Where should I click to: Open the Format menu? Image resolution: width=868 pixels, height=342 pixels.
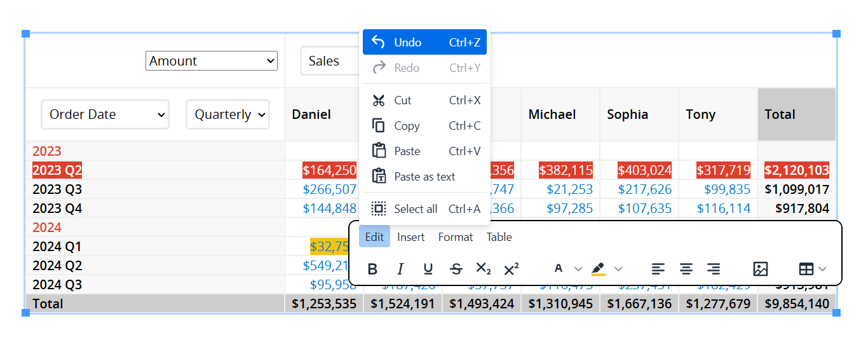tap(456, 237)
